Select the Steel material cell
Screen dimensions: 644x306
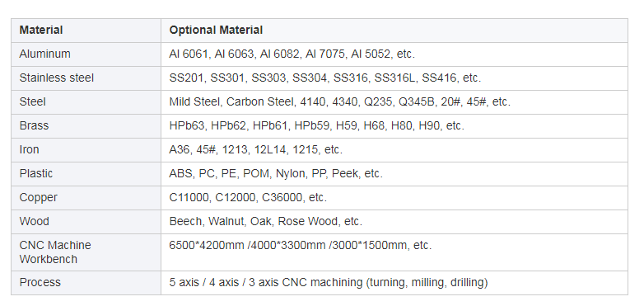[86, 102]
